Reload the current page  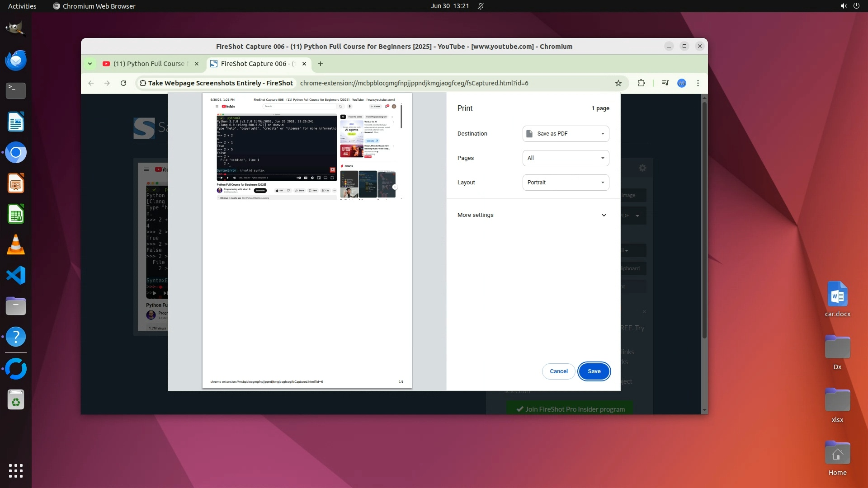pyautogui.click(x=123, y=83)
